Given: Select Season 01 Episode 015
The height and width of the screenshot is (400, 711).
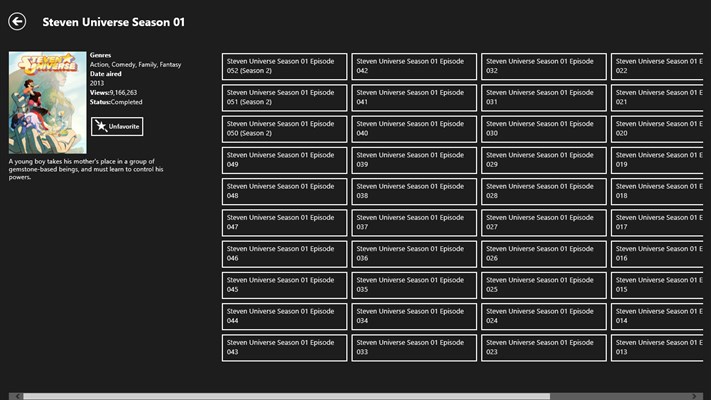Looking at the screenshot, I should coord(657,286).
